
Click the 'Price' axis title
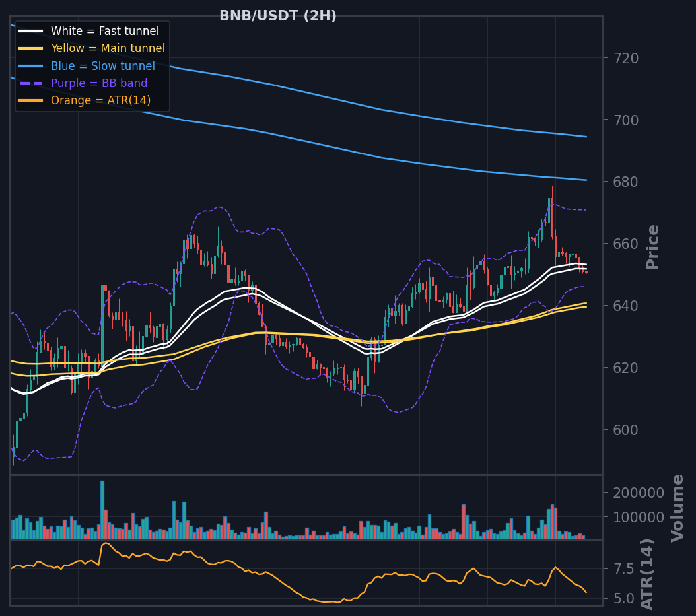(x=652, y=247)
